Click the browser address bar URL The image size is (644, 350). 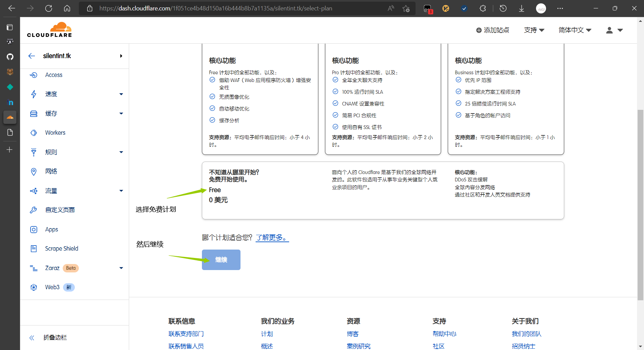pos(216,8)
